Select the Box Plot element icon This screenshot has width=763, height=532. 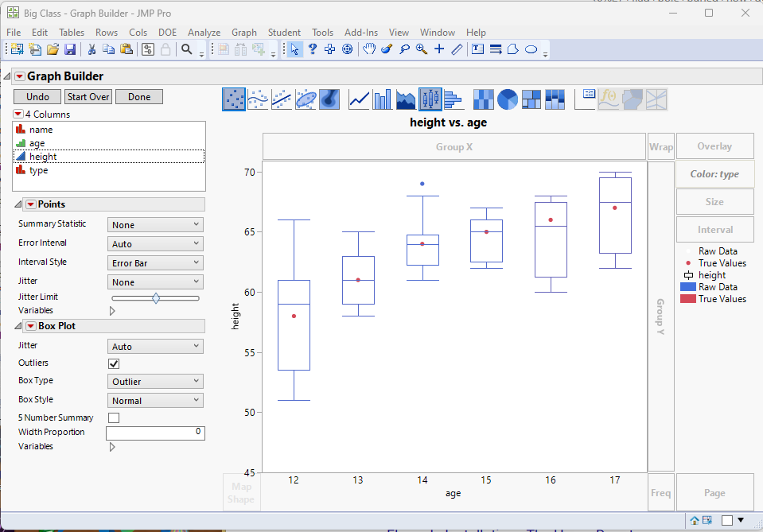point(430,99)
